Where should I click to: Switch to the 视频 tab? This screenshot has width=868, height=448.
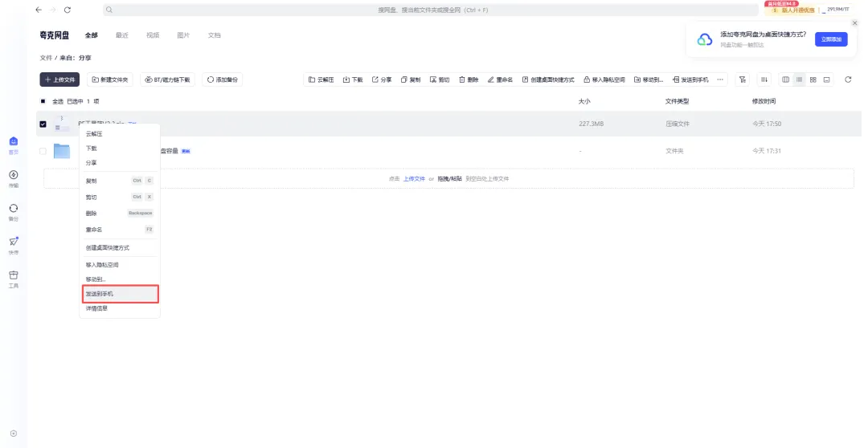click(153, 35)
